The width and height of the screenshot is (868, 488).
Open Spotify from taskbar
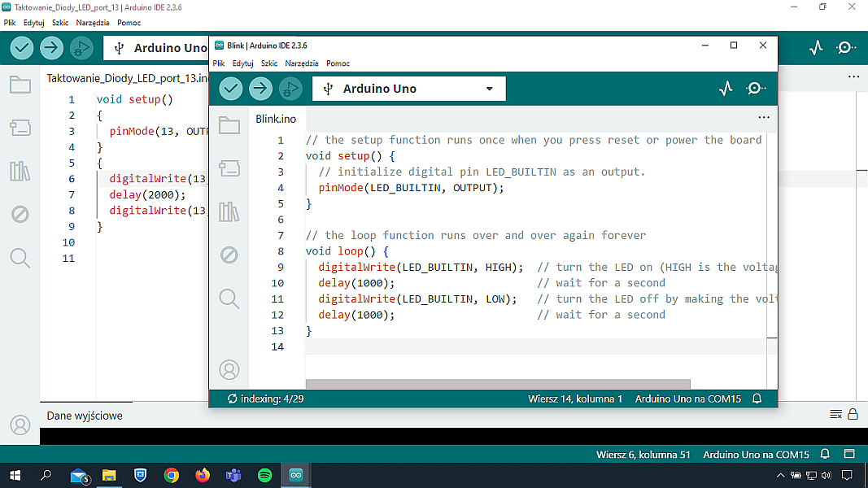point(264,475)
